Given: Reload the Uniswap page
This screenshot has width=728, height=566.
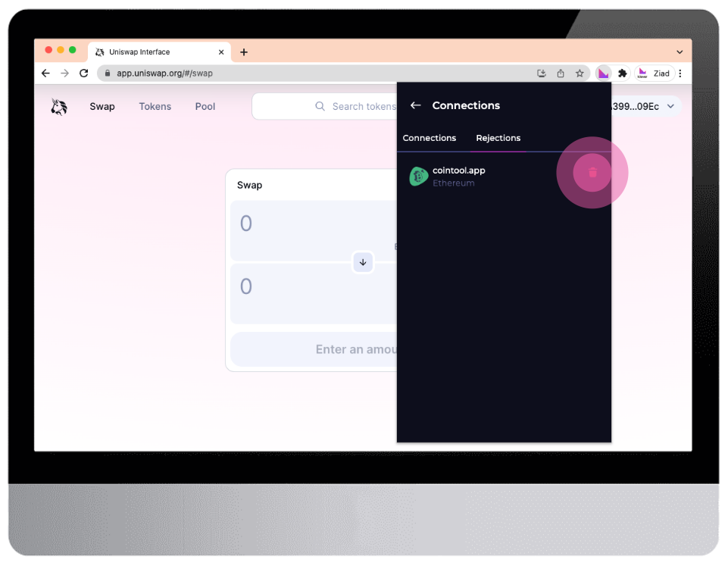Looking at the screenshot, I should point(83,73).
